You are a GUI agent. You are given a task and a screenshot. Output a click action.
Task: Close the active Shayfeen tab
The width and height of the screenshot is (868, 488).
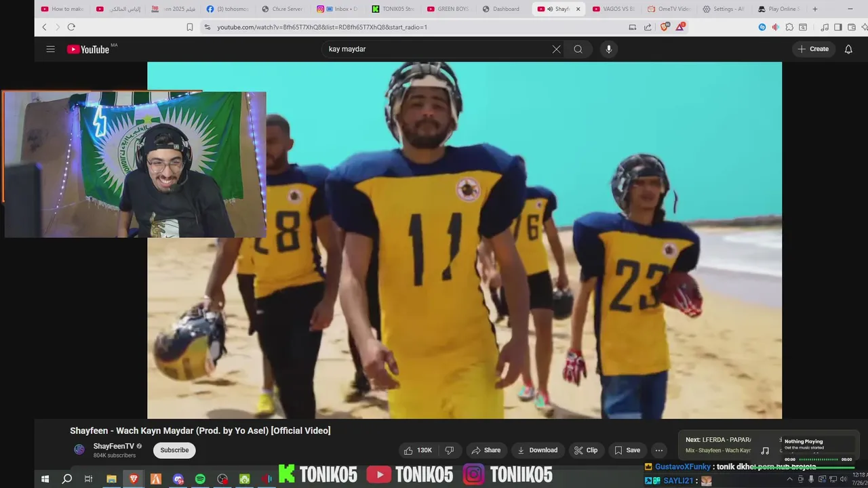[578, 9]
